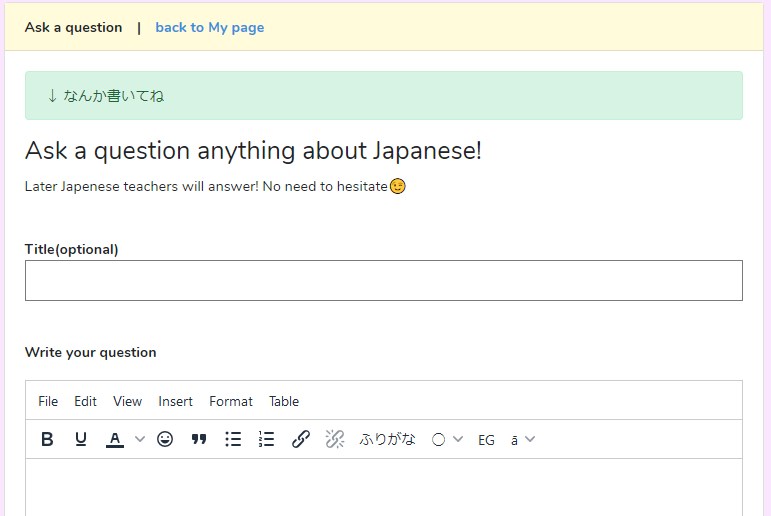Insert a bulleted list
This screenshot has width=771, height=516.
click(x=233, y=439)
